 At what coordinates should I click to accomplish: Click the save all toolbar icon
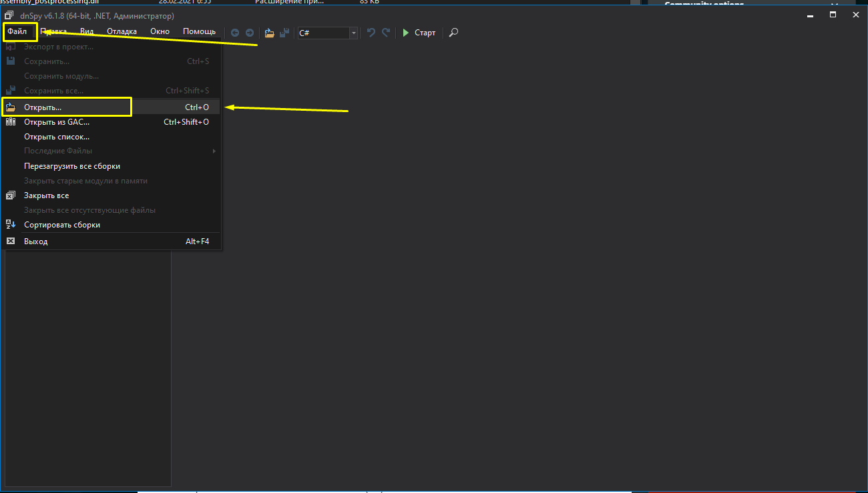tap(284, 33)
